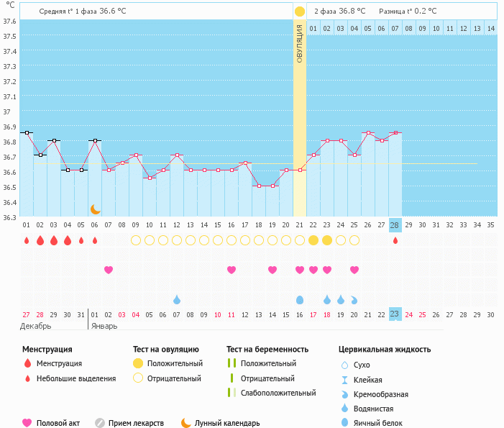The image size is (504, 428).
Task: Select the highlighted cycle day 28 cell
Action: click(x=395, y=225)
